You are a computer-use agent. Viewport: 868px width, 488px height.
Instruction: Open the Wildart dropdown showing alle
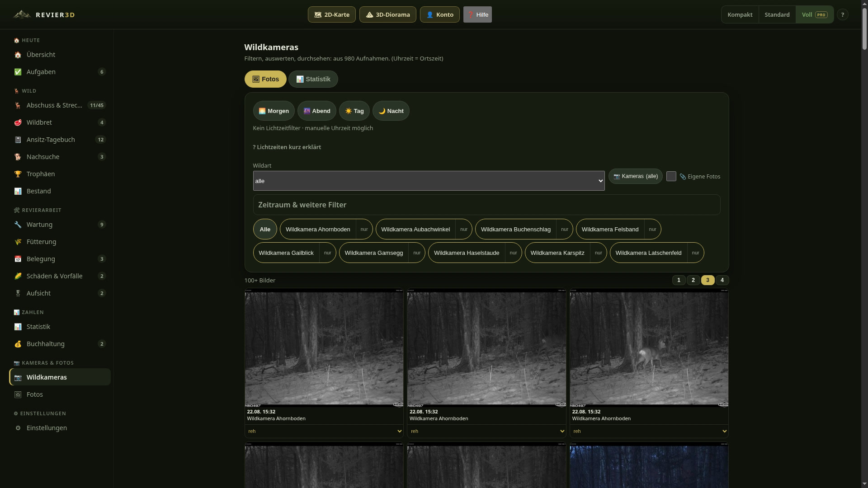point(429,181)
